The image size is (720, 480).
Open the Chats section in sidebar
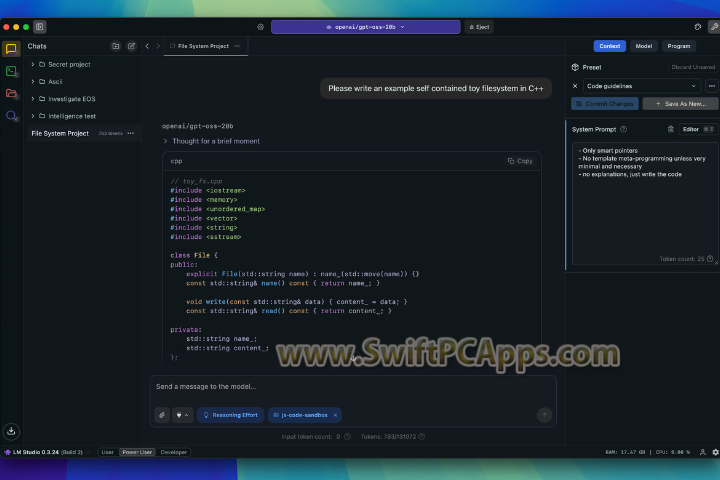tap(11, 49)
